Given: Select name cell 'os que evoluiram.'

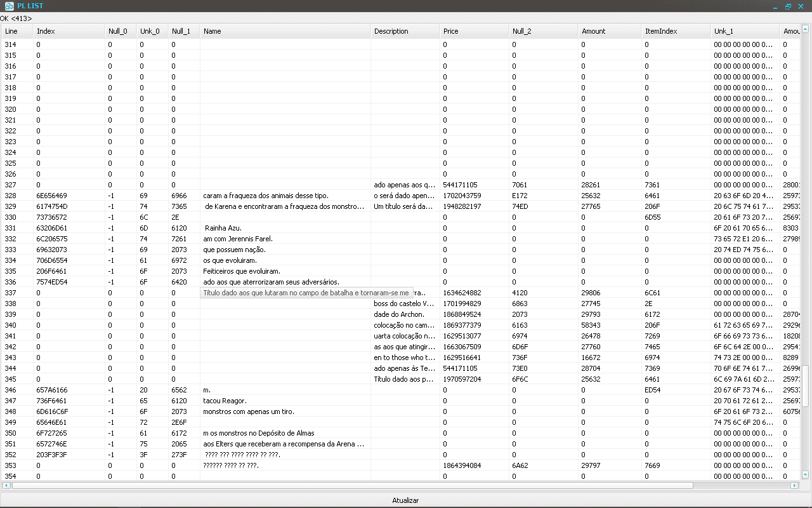Looking at the screenshot, I should [x=285, y=260].
